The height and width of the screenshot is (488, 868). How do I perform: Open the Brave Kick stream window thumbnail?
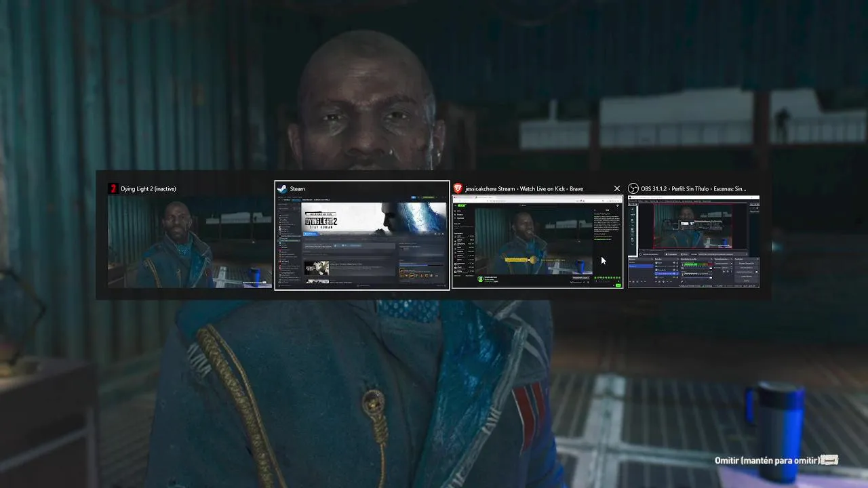click(537, 241)
